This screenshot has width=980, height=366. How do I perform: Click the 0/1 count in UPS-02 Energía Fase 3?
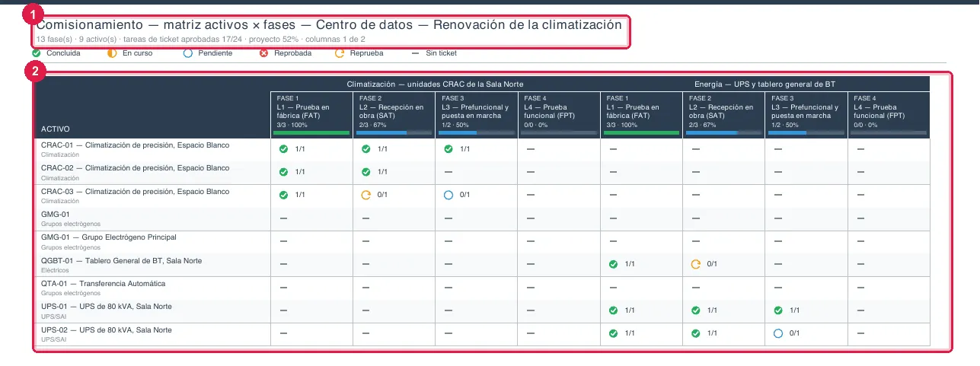coord(794,333)
